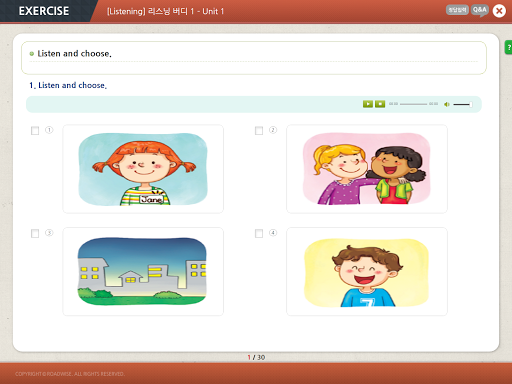Click the Listening Unit 1 title text
The height and width of the screenshot is (384, 512).
(165, 11)
